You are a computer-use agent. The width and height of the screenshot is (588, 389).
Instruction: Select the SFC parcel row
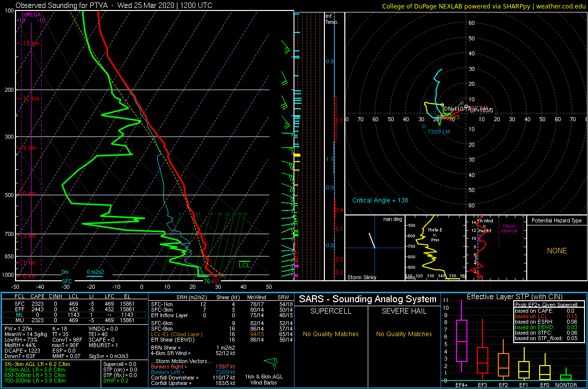pyautogui.click(x=74, y=303)
